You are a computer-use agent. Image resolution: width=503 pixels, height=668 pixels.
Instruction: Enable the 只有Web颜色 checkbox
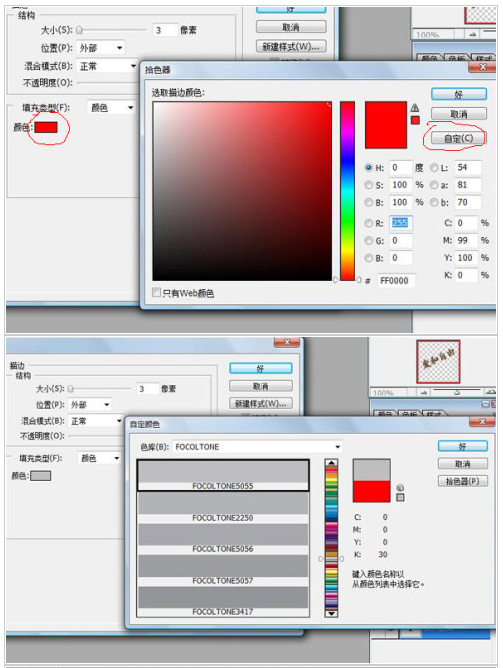156,292
